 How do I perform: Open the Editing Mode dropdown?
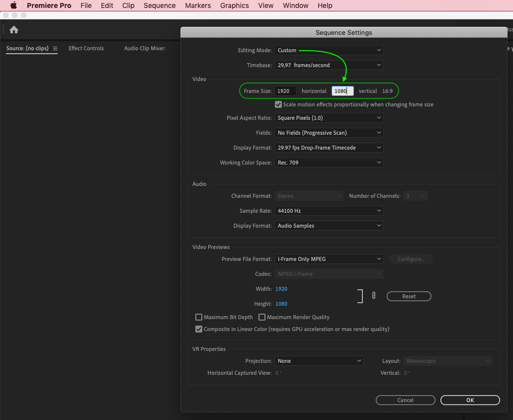pos(329,50)
